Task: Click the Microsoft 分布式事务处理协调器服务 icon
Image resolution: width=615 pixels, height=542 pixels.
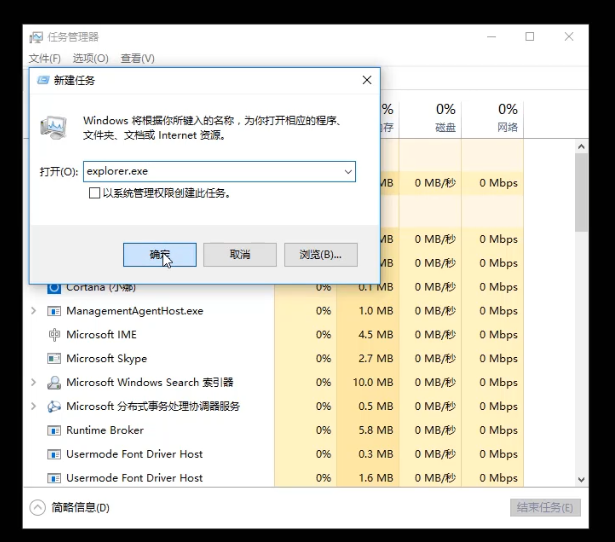Action: point(54,406)
